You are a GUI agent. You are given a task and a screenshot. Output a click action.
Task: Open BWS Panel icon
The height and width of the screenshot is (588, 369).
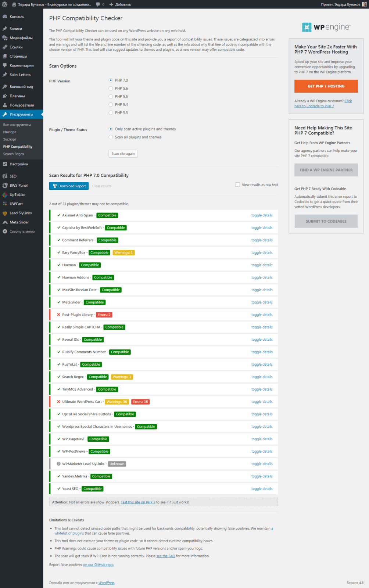[x=5, y=185]
